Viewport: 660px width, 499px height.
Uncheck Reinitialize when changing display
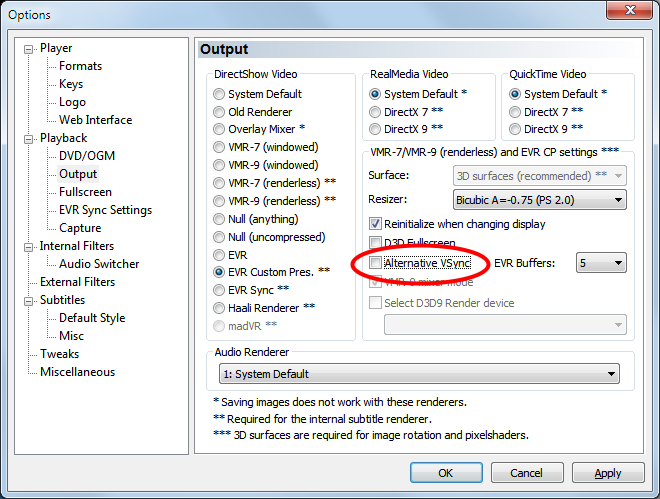(x=375, y=224)
